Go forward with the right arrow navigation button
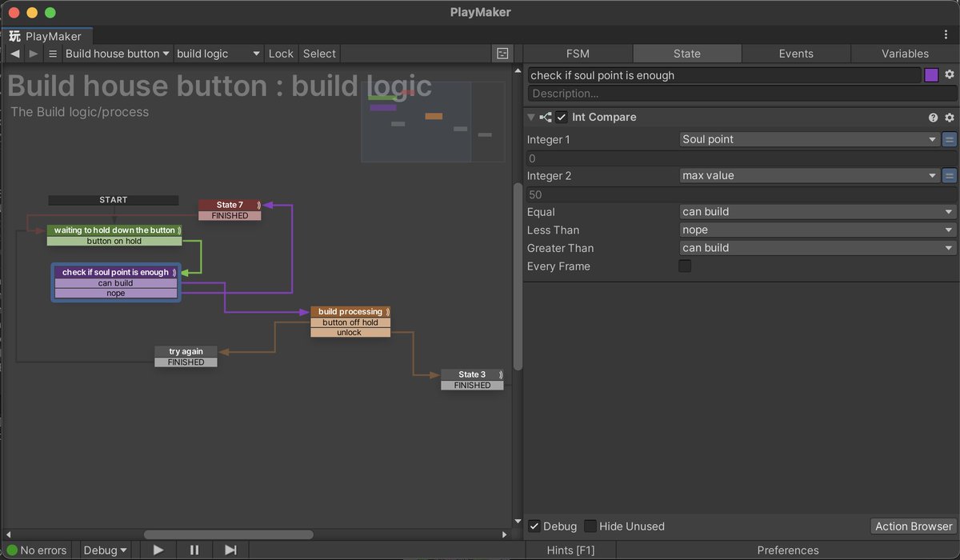Screen dimensions: 960x560 tap(33, 54)
